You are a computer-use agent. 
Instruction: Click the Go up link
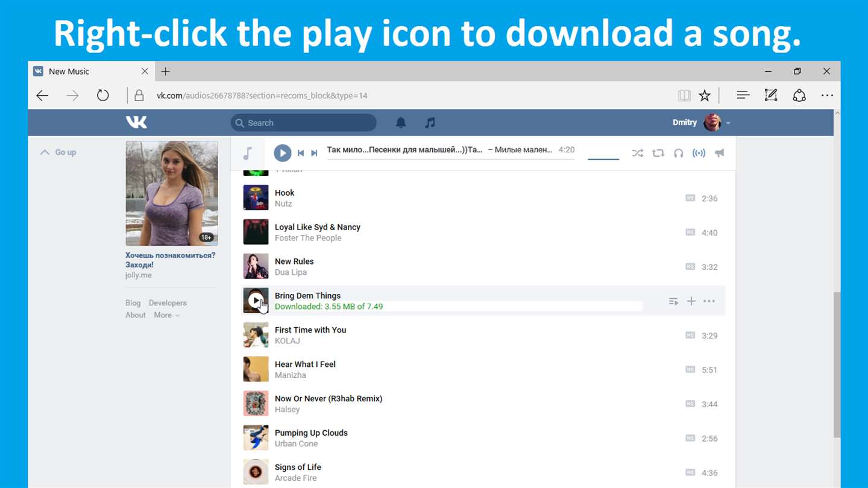[x=58, y=152]
